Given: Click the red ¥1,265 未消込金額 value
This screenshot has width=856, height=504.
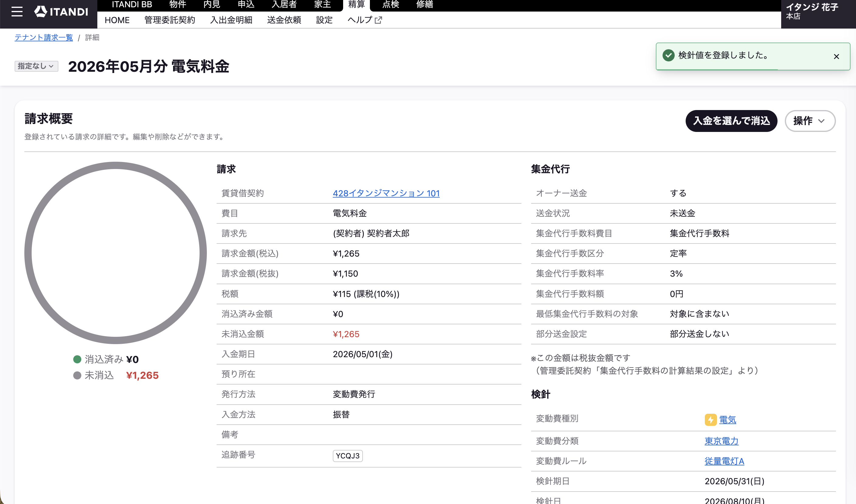Looking at the screenshot, I should click(346, 334).
